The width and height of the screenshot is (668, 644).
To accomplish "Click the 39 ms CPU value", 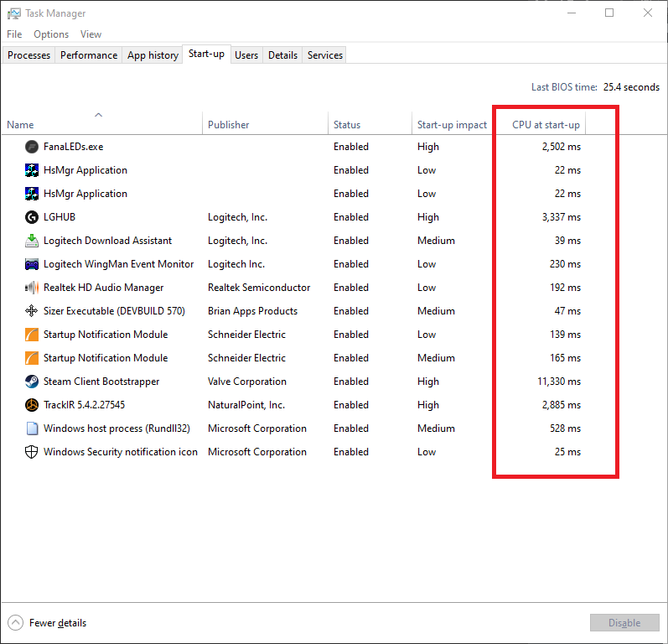I will click(x=567, y=241).
